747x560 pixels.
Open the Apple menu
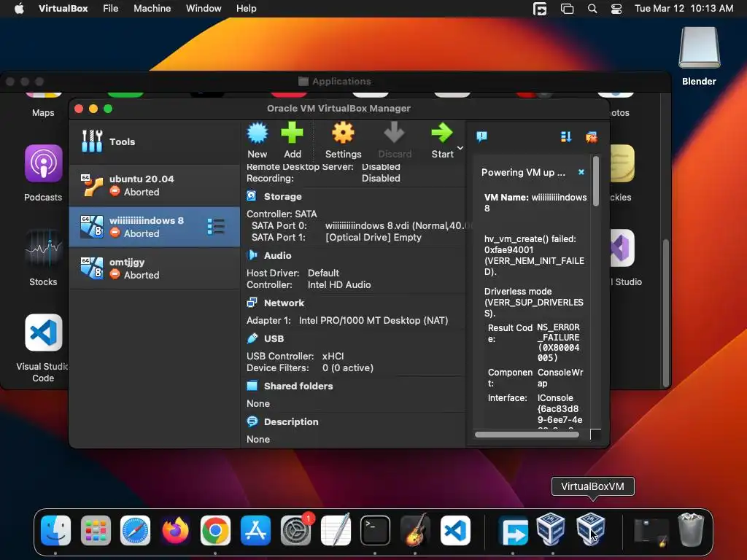pos(19,8)
